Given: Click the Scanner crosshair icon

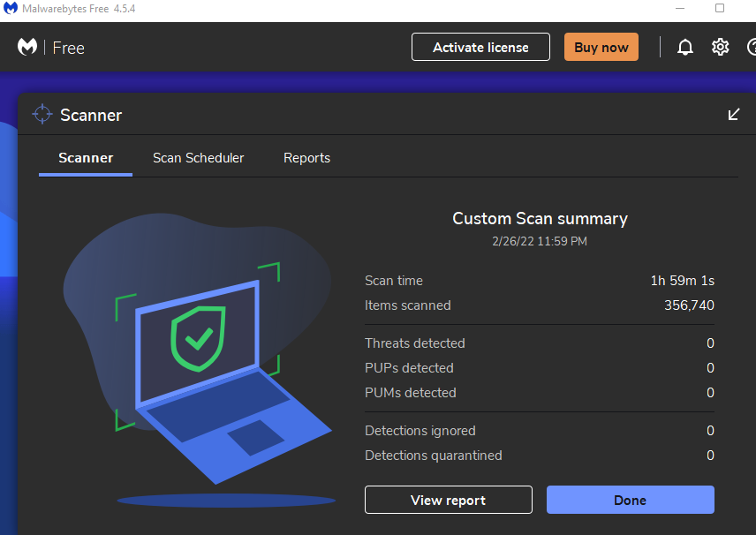Looking at the screenshot, I should (42, 114).
